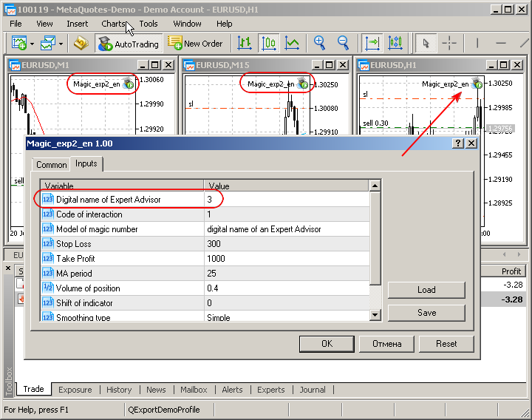Click the Reset button

(x=446, y=344)
